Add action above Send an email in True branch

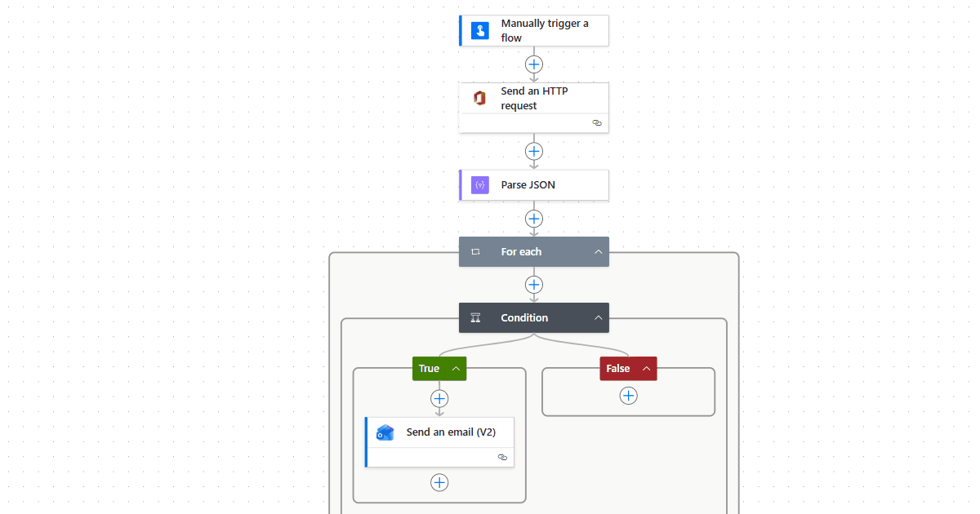(439, 398)
